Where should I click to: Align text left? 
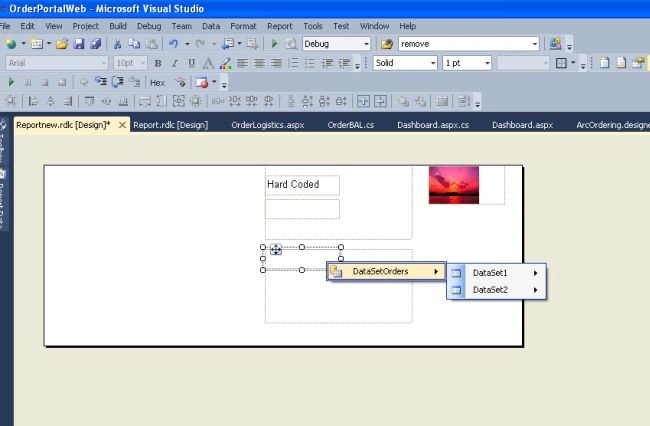(x=243, y=63)
